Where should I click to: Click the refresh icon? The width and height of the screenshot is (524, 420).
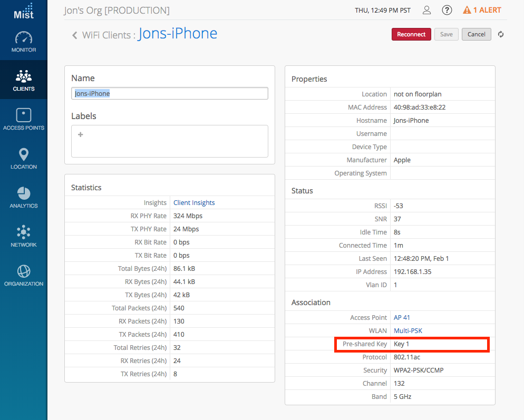(501, 34)
